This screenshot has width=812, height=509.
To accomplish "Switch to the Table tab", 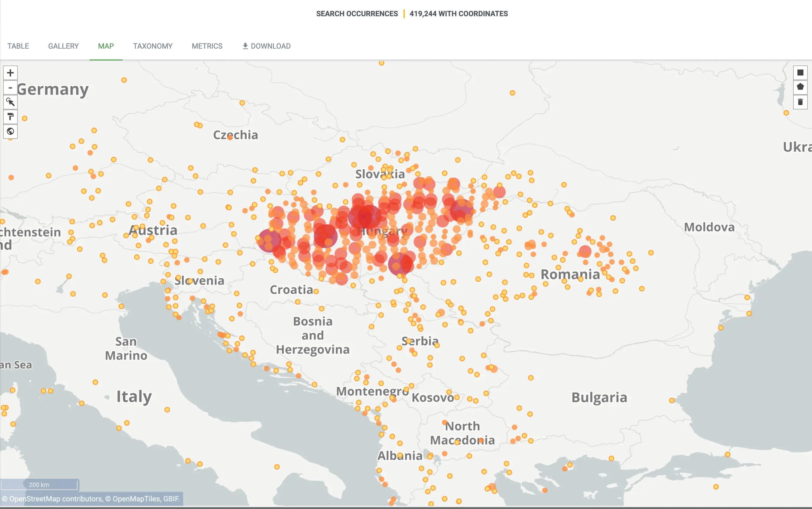I will click(x=18, y=46).
